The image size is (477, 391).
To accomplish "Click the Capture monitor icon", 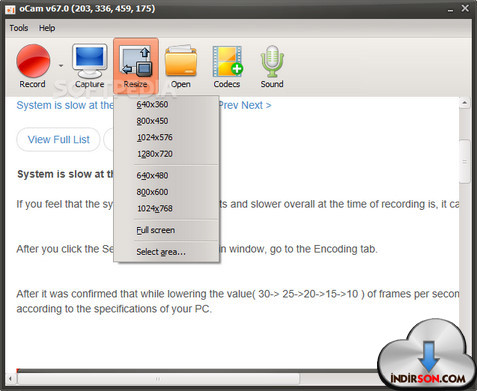I will 90,61.
